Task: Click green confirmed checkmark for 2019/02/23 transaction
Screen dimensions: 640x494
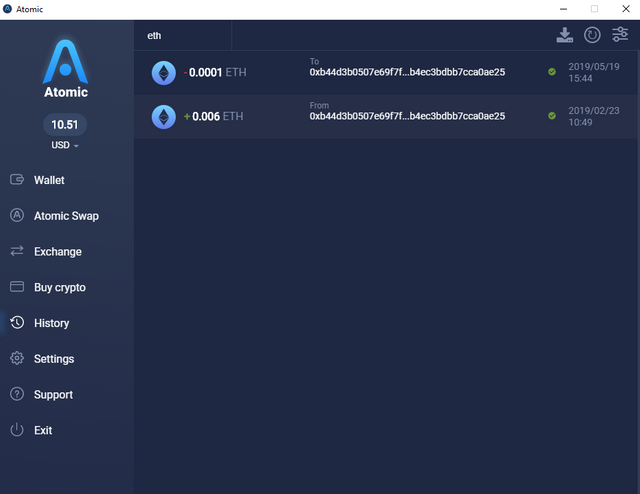Action: tap(552, 116)
